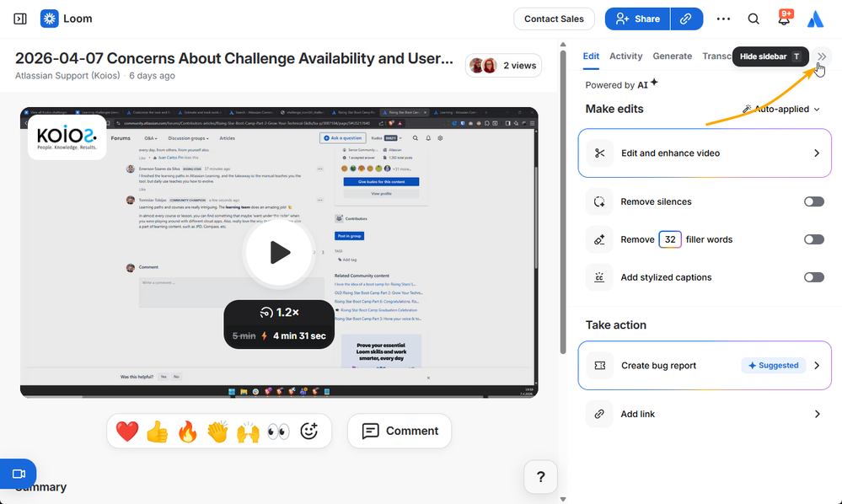
Task: Click the blue Share button
Action: (637, 19)
